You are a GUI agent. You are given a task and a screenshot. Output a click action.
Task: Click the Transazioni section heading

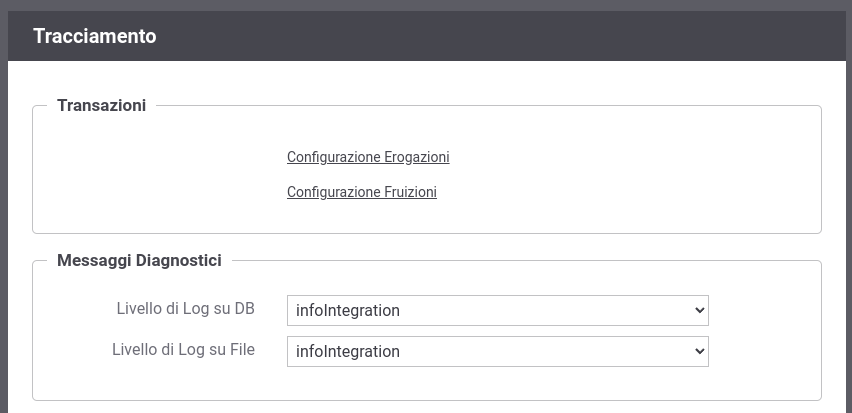(x=102, y=105)
